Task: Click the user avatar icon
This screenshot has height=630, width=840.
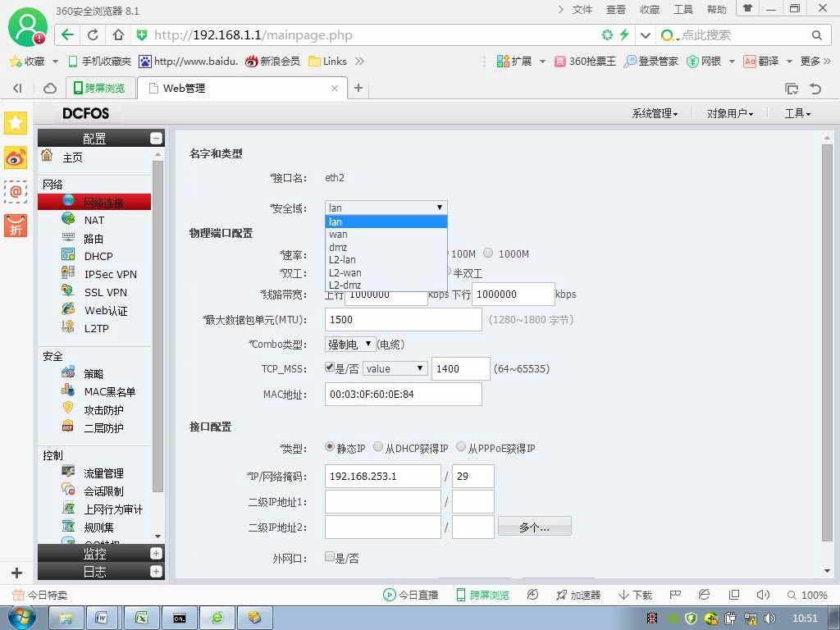Action: coord(27,27)
